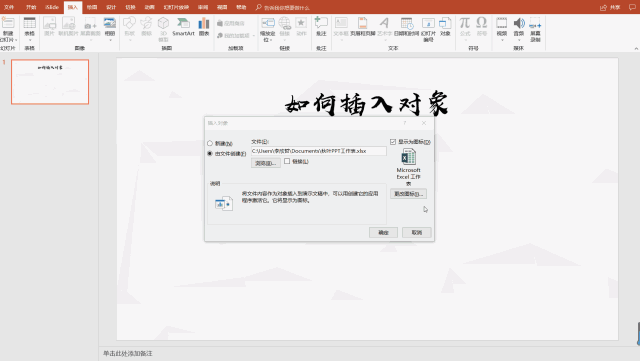Switch to the Transitions tab
This screenshot has height=361, width=640.
click(x=130, y=7)
